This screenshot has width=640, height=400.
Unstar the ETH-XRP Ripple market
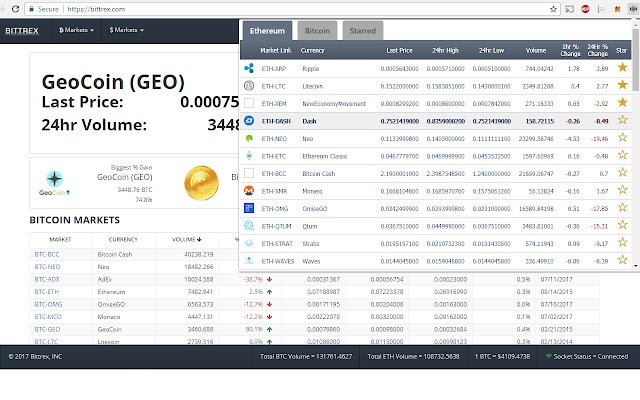[623, 67]
